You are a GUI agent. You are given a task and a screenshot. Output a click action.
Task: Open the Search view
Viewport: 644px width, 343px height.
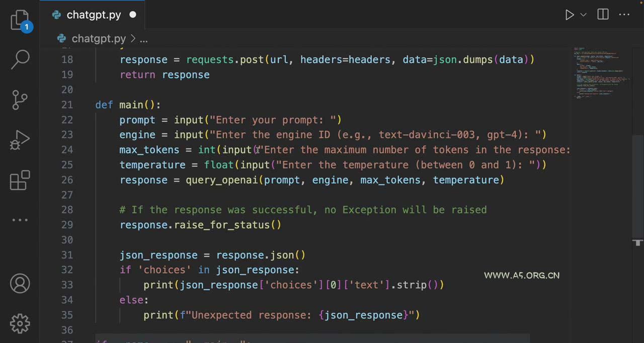[20, 59]
